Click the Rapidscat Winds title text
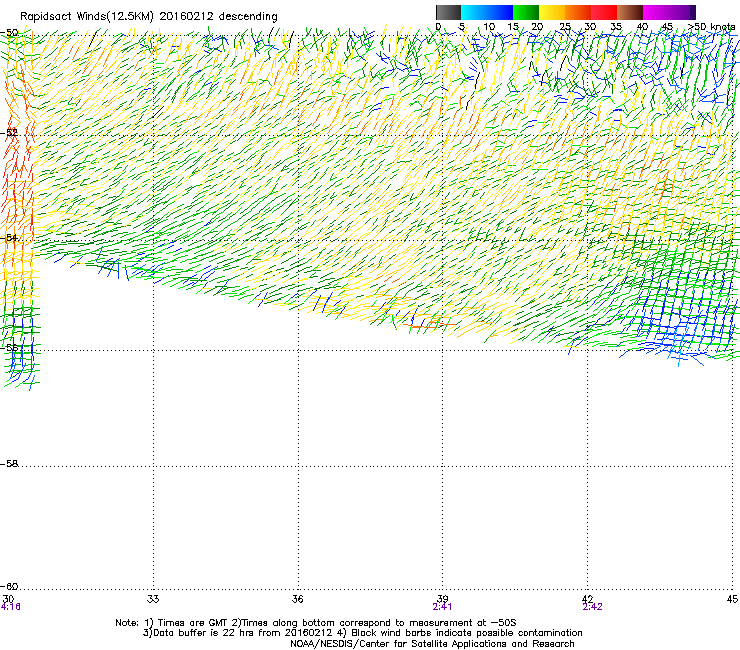Screen dimensions: 740x650 pos(149,16)
